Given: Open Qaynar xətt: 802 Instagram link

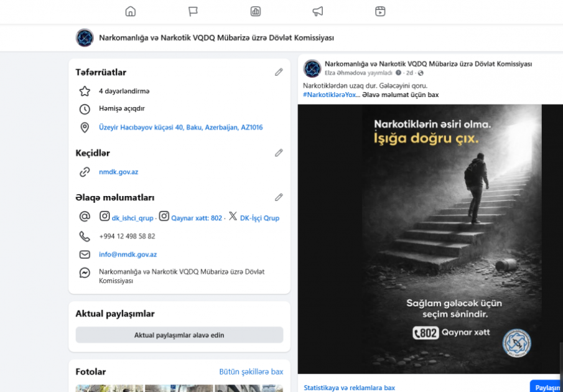Looking at the screenshot, I should [196, 218].
